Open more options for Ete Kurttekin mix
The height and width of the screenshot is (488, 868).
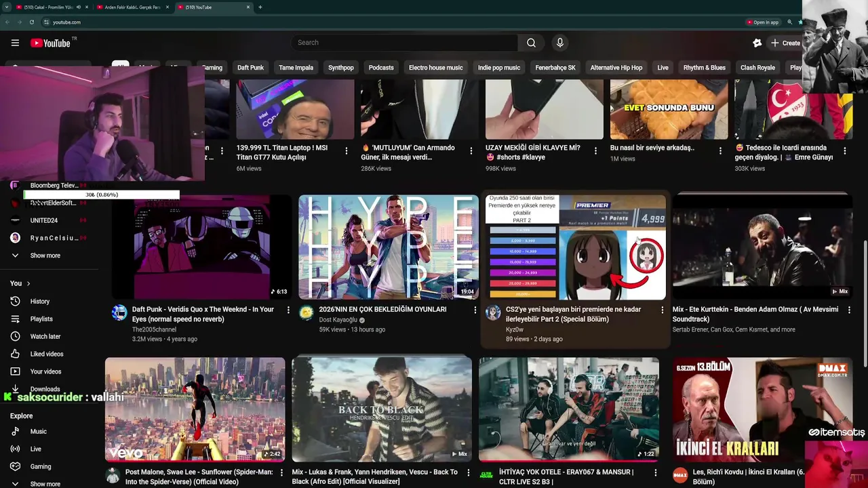pos(850,310)
